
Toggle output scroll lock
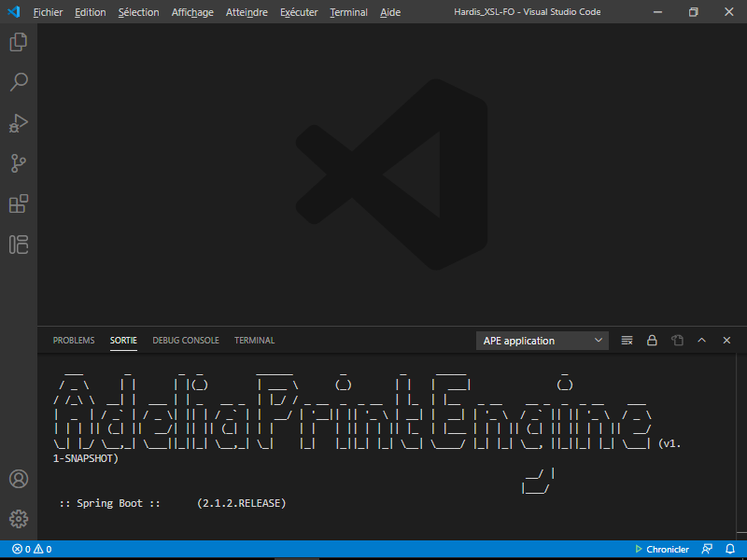point(652,341)
